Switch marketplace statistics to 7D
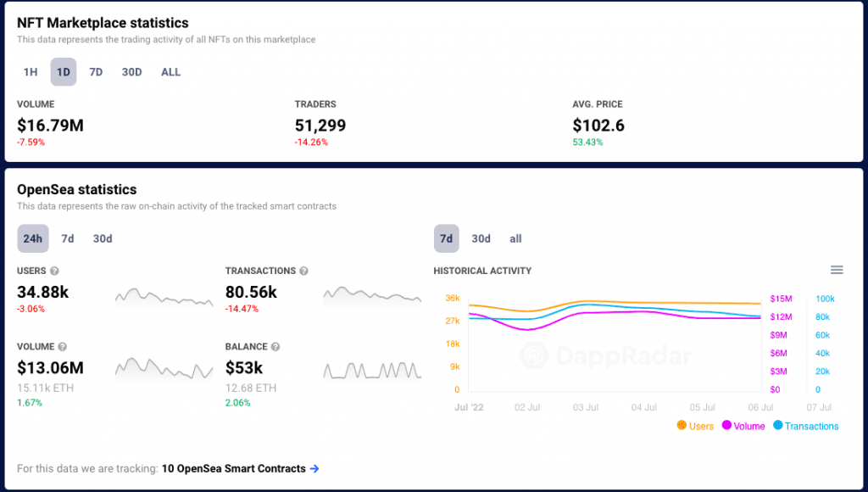 click(96, 72)
